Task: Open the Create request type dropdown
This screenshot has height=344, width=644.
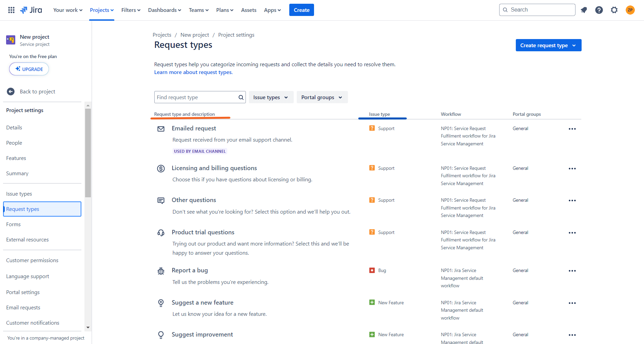Action: (548, 45)
